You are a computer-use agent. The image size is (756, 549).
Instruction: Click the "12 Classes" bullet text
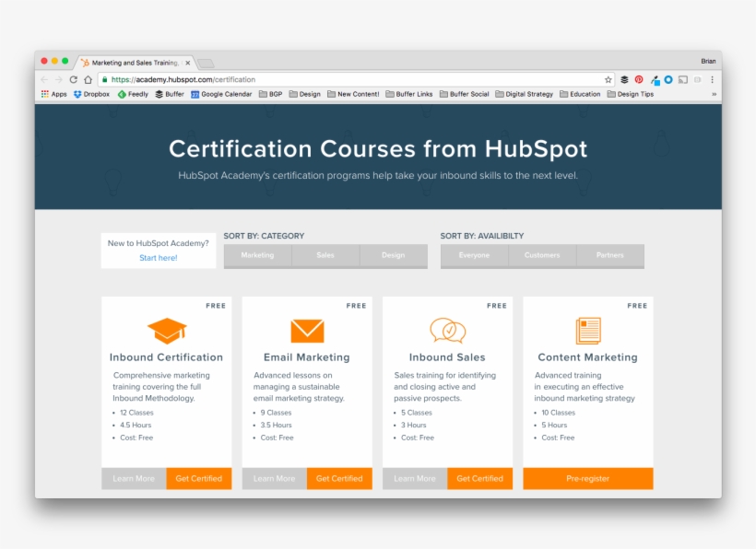136,413
